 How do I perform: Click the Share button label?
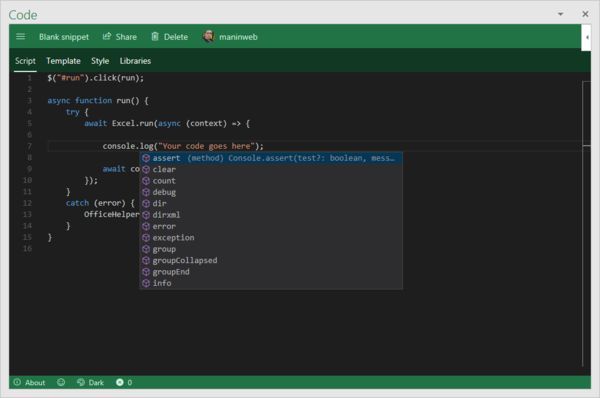pos(126,37)
